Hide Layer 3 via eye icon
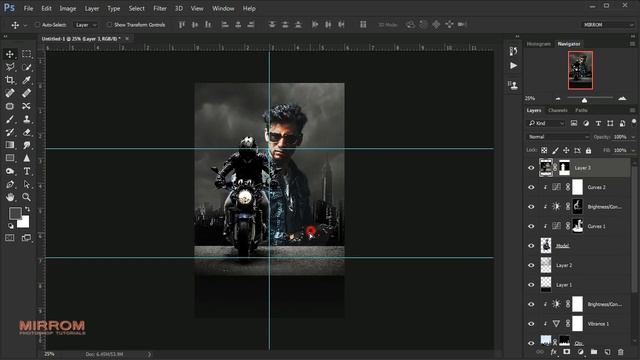 tap(531, 168)
